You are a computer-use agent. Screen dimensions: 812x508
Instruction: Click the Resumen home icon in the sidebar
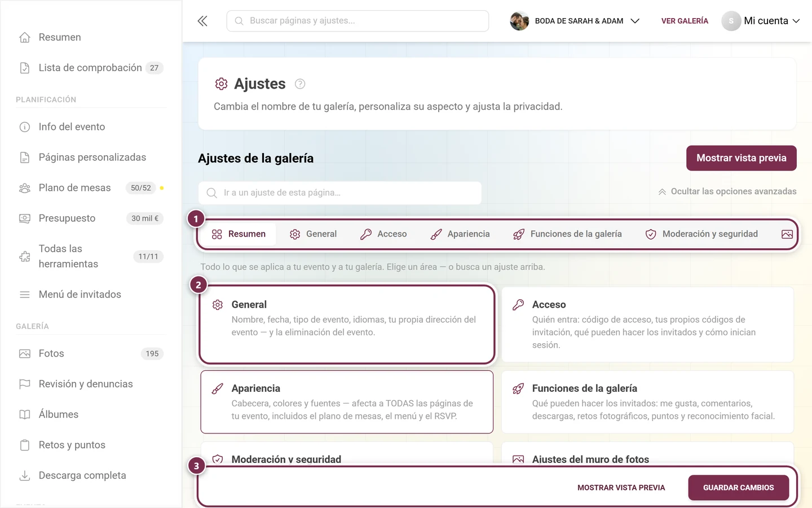pos(25,37)
